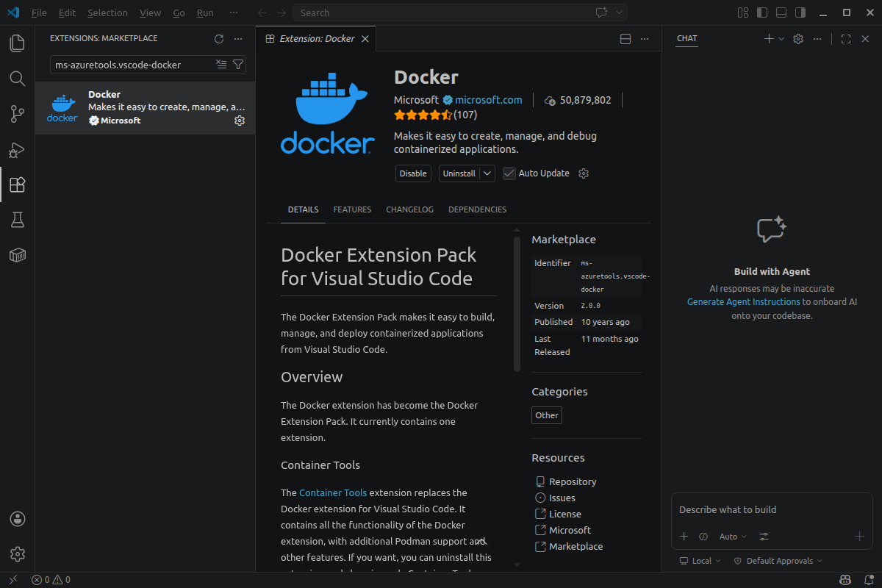Open the Copilot status bar icon
The height and width of the screenshot is (588, 882).
[x=845, y=580]
